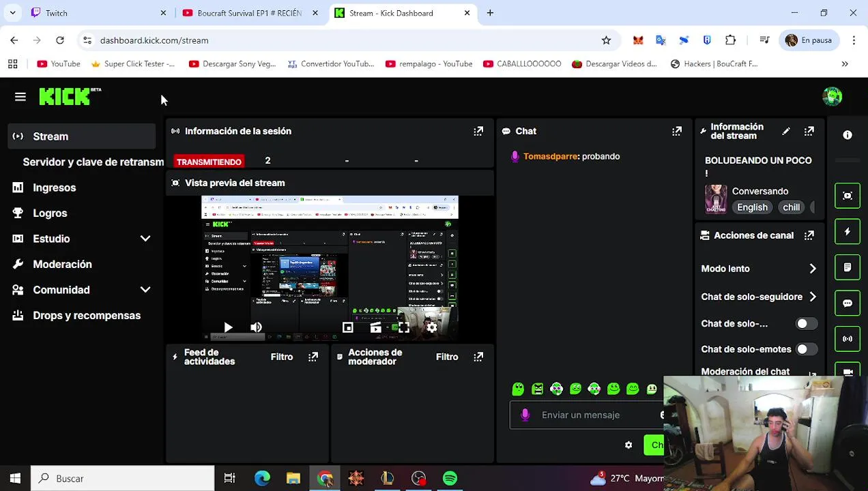Screen dimensions: 868x491
Task: Insert the angry green square emote
Action: pyautogui.click(x=538, y=389)
